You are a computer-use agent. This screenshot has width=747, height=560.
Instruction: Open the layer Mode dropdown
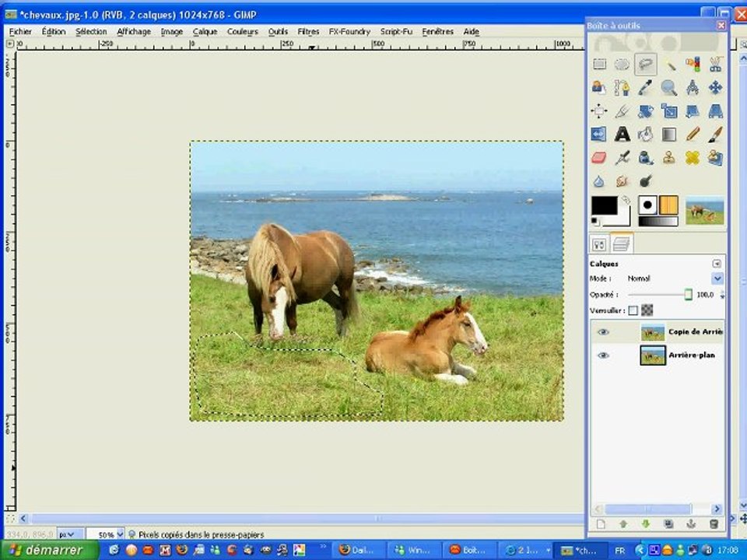(717, 278)
